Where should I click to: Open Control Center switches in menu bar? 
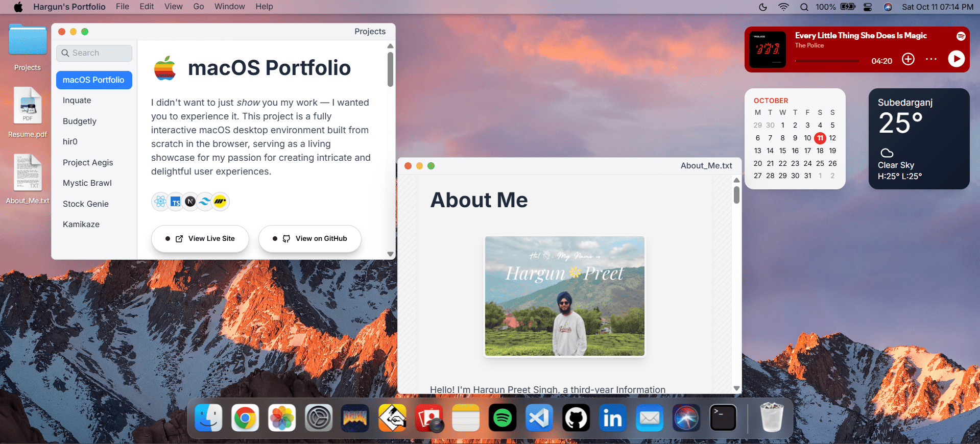tap(868, 7)
